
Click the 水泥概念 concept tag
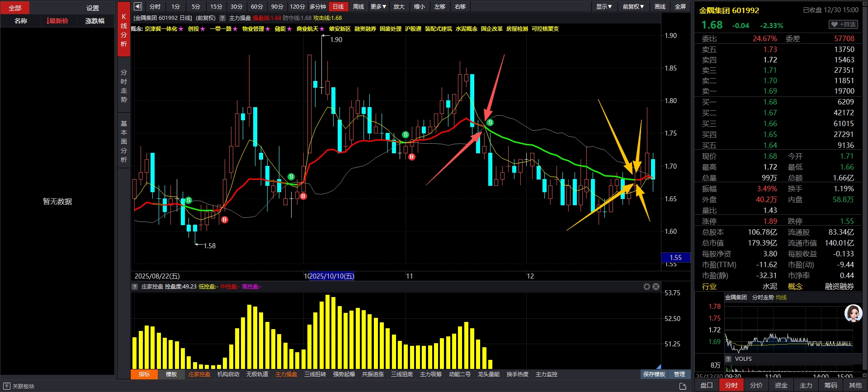point(467,29)
